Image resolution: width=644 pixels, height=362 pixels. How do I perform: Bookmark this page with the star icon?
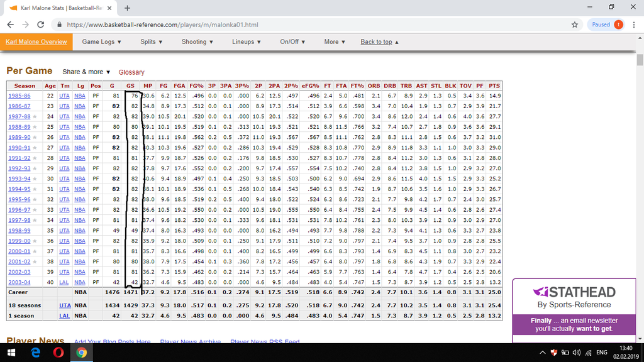(575, 25)
